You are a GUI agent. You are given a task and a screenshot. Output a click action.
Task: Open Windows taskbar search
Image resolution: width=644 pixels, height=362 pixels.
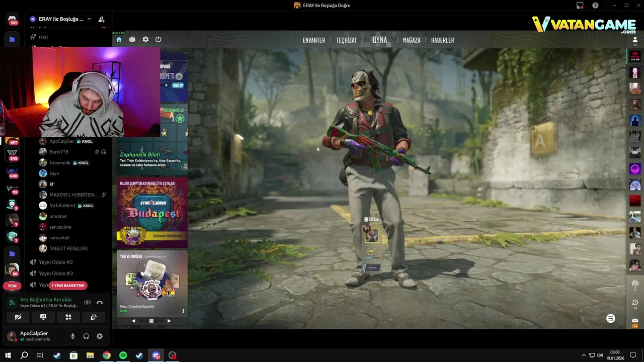24,355
